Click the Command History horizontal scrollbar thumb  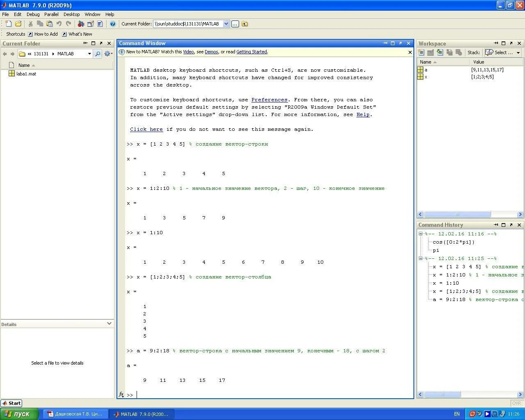click(443, 394)
